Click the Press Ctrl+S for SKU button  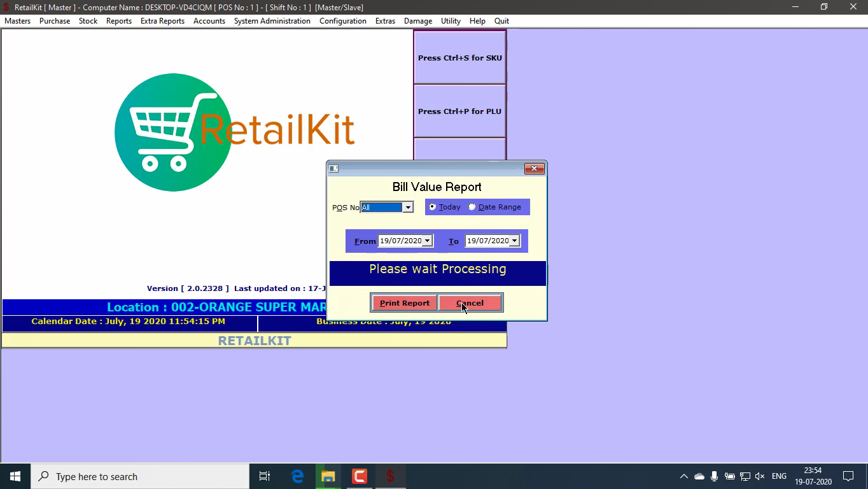459,57
